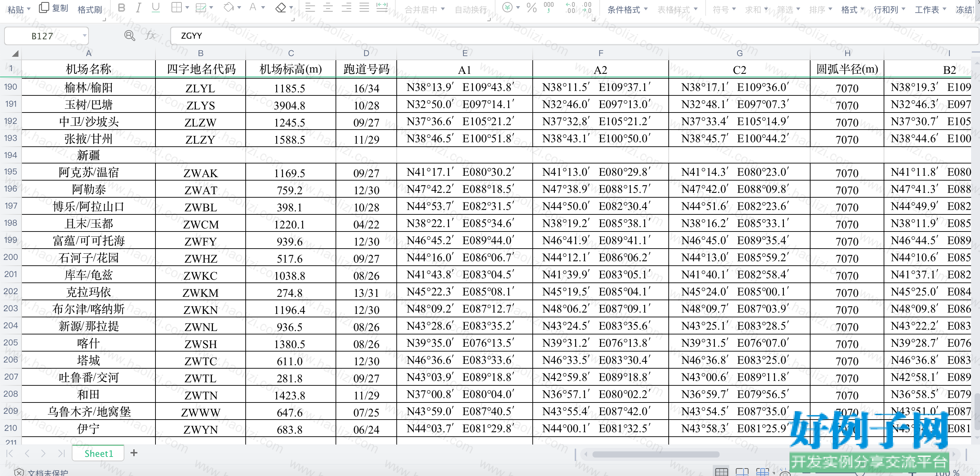This screenshot has height=476, width=980.
Task: Click the Bold formatting icon
Action: click(x=121, y=8)
